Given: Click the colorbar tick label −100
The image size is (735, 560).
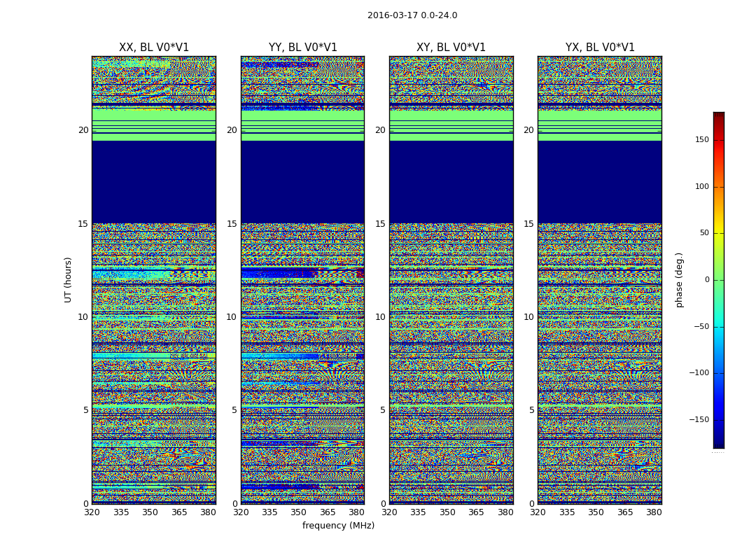Looking at the screenshot, I should [699, 372].
